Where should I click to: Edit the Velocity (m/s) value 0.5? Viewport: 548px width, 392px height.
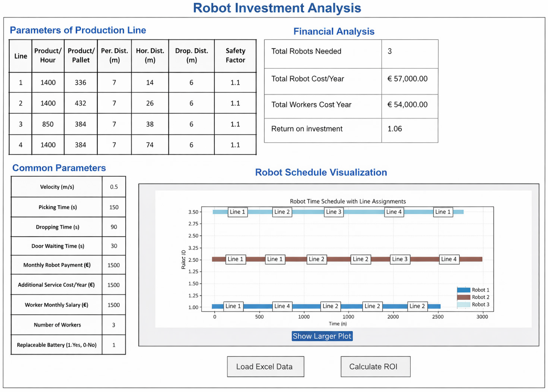(x=114, y=187)
